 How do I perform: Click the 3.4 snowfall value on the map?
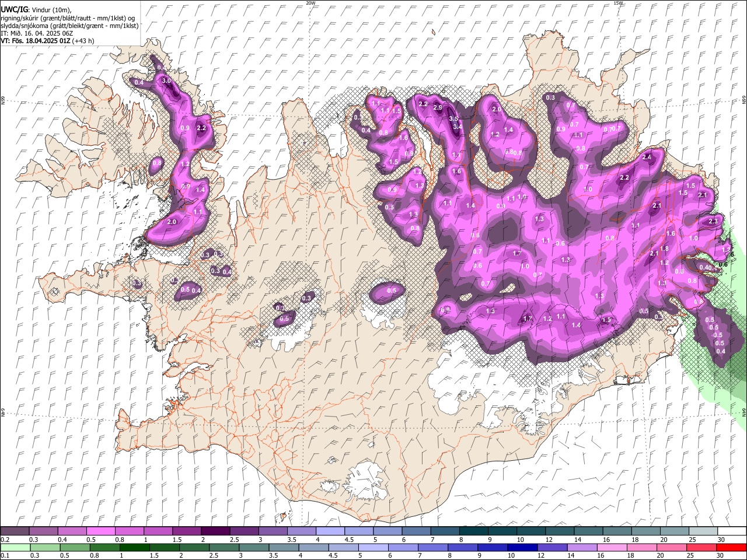click(x=458, y=127)
